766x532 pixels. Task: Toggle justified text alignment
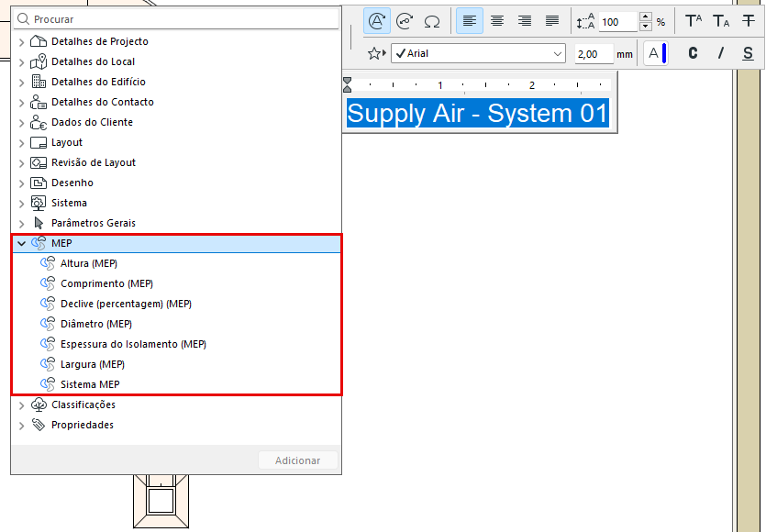(x=552, y=21)
